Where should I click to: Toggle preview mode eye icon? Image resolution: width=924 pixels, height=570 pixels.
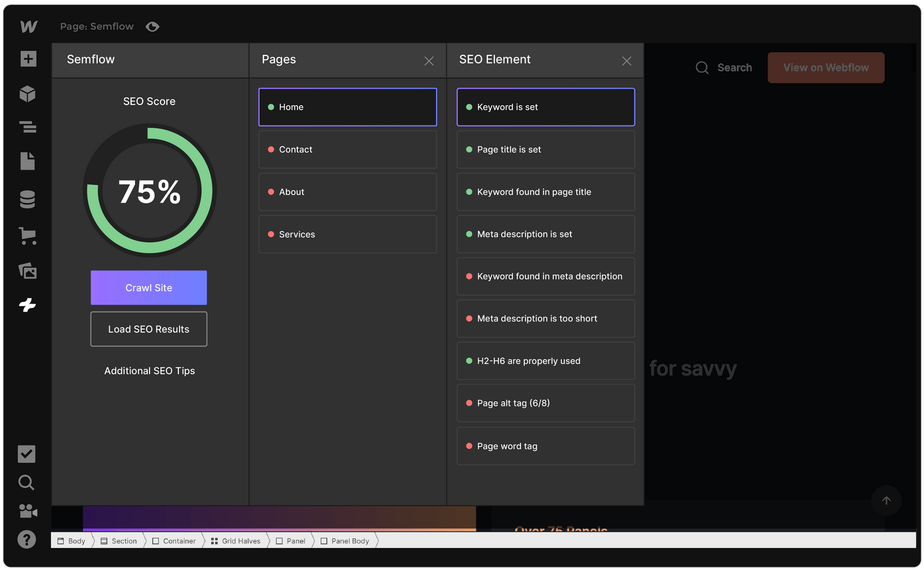coord(152,26)
